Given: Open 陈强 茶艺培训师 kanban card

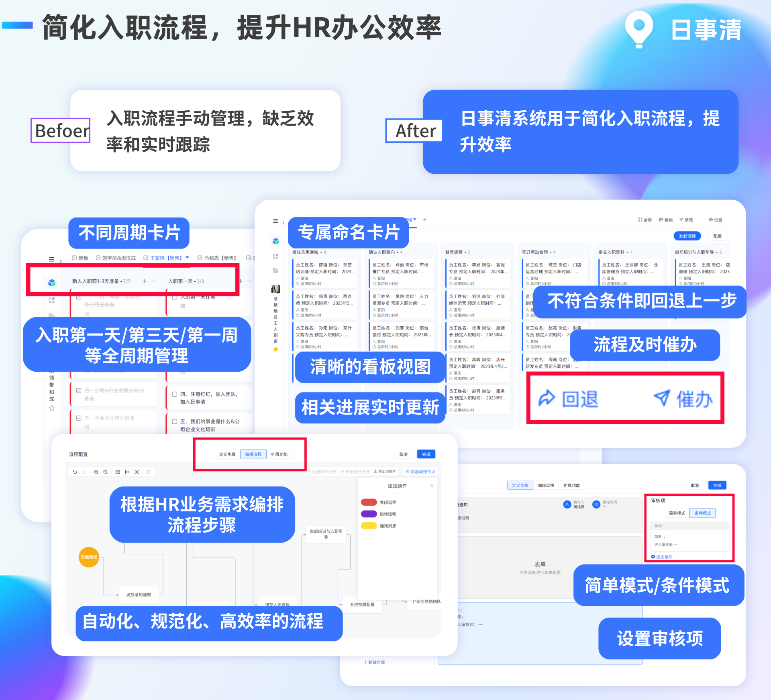Looking at the screenshot, I should coord(325,273).
